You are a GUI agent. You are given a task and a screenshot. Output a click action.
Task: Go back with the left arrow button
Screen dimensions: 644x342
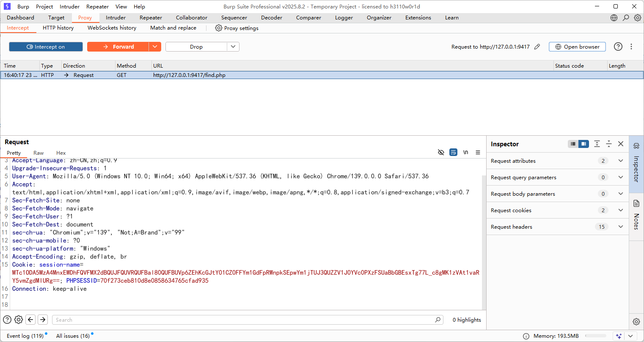tap(30, 320)
